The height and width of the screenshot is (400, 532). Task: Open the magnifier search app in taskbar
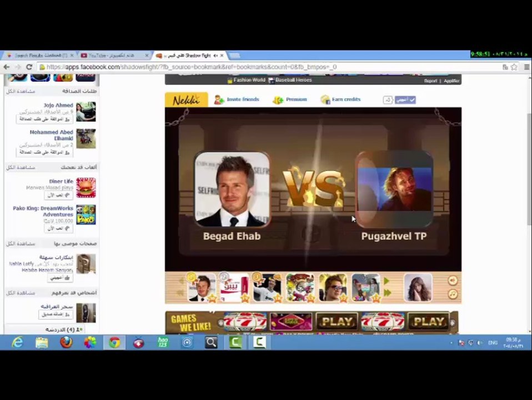click(x=211, y=342)
